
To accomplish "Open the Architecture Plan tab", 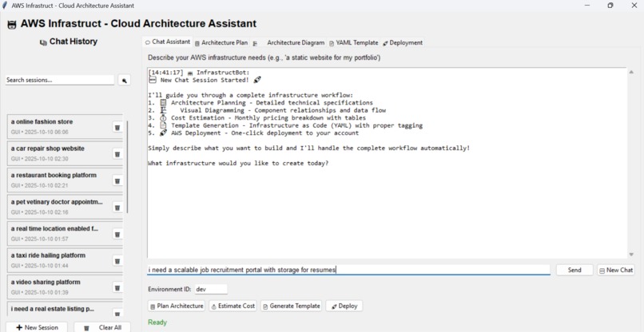I will pyautogui.click(x=221, y=42).
